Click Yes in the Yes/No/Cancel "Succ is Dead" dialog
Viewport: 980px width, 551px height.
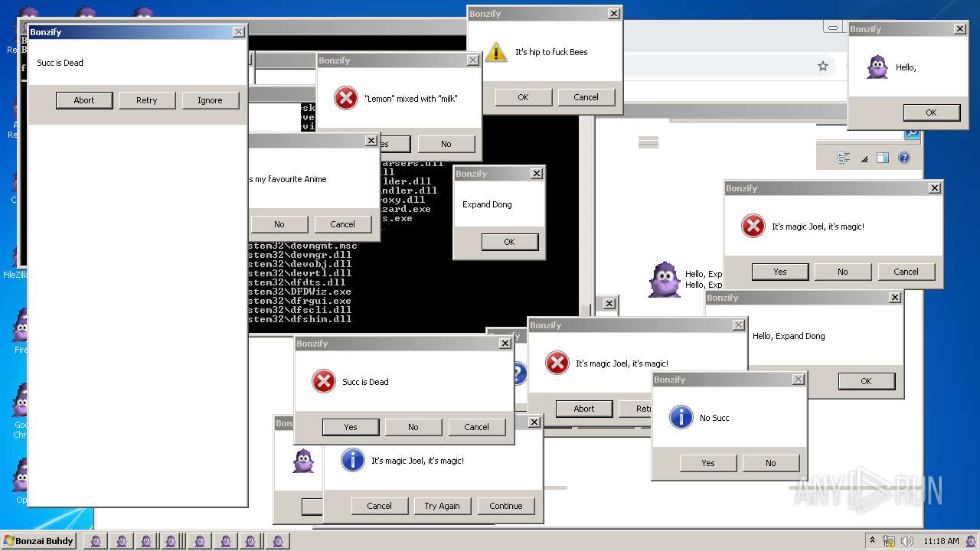[351, 427]
